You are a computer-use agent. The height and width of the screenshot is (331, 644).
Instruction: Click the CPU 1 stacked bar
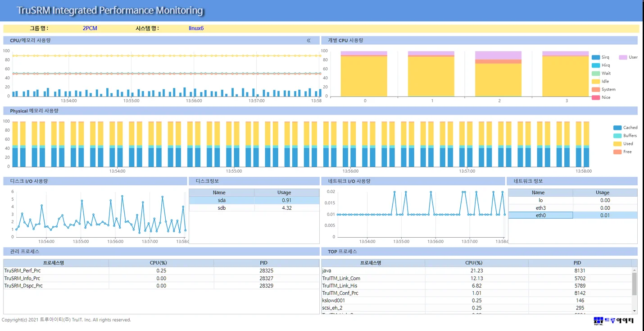pos(431,74)
